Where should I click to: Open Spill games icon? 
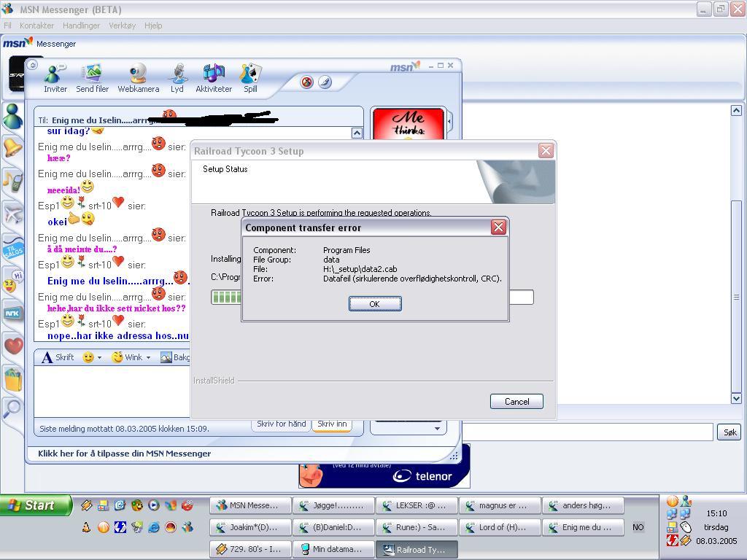point(250,79)
